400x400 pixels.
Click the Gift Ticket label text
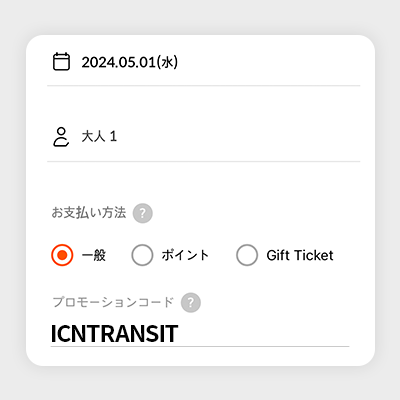(300, 255)
